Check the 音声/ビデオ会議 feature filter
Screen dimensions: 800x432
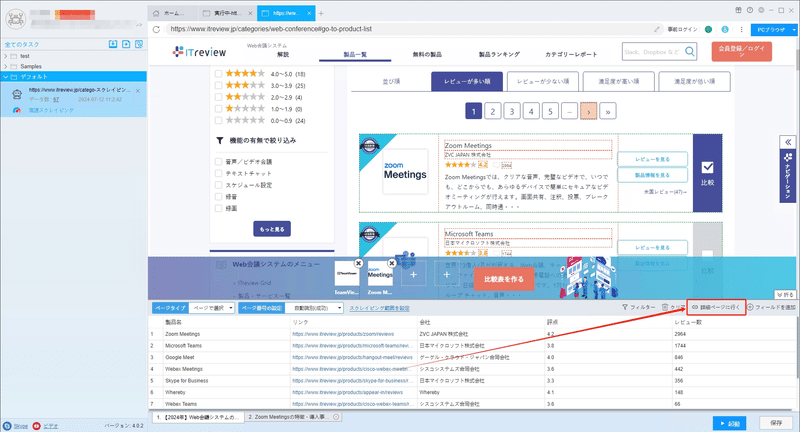coord(218,162)
